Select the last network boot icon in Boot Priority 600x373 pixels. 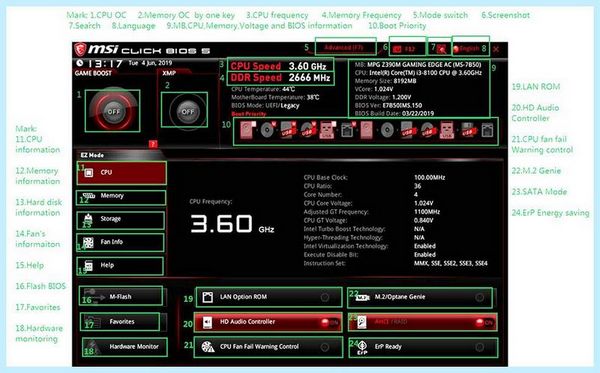[x=487, y=130]
